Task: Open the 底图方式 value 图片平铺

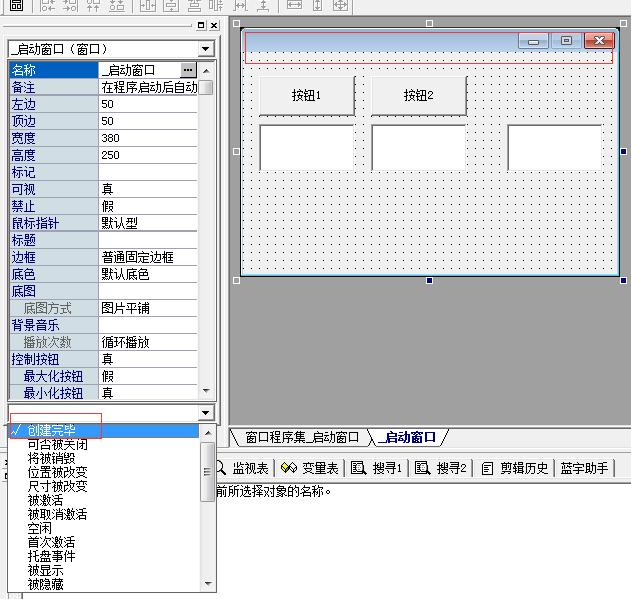Action: point(148,308)
